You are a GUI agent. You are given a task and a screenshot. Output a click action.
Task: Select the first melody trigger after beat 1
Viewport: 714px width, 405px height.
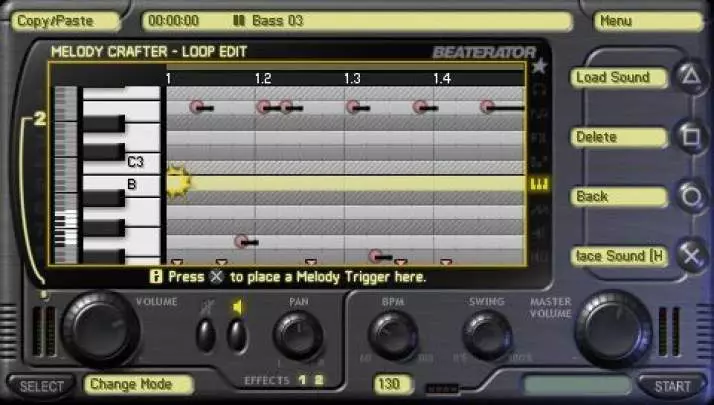point(200,108)
